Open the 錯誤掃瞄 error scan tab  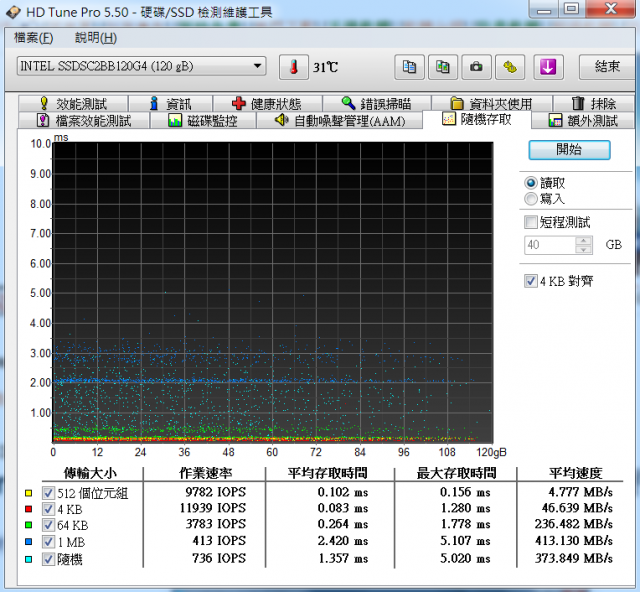click(x=377, y=104)
